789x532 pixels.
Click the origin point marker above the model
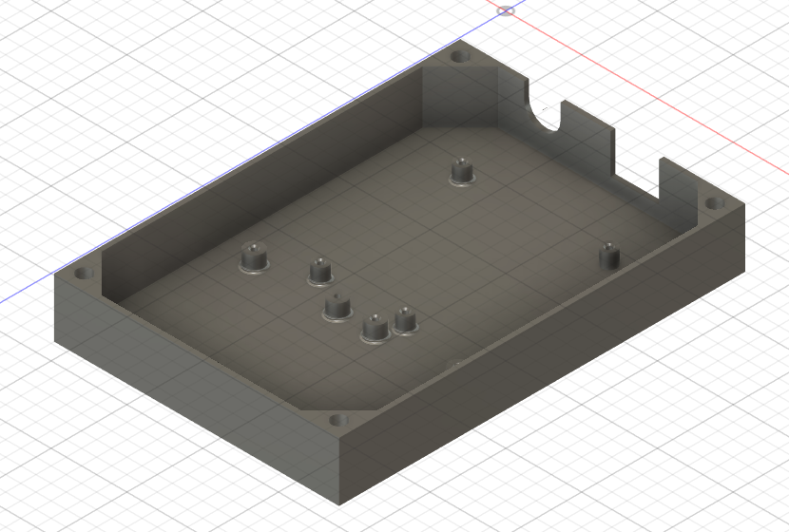point(506,10)
